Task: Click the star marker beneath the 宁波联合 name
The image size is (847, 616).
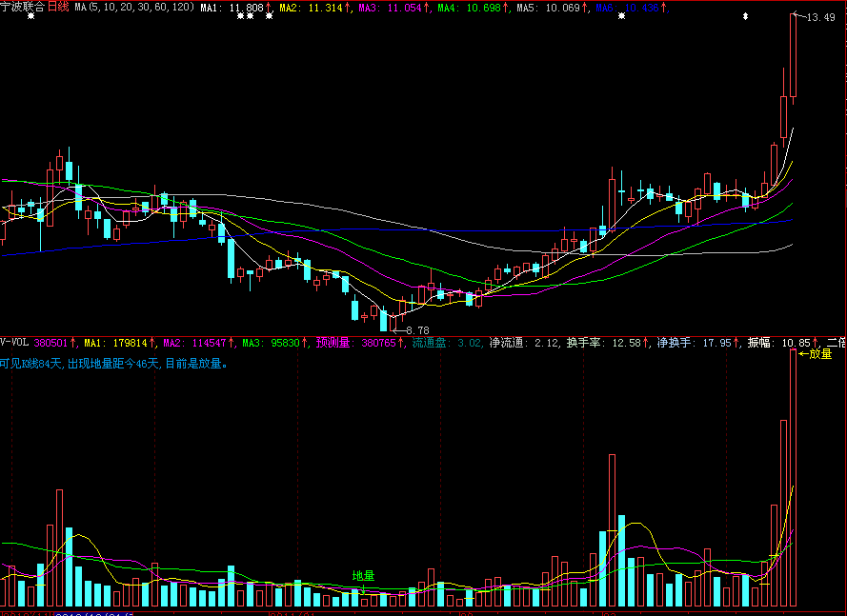Action: pyautogui.click(x=30, y=16)
